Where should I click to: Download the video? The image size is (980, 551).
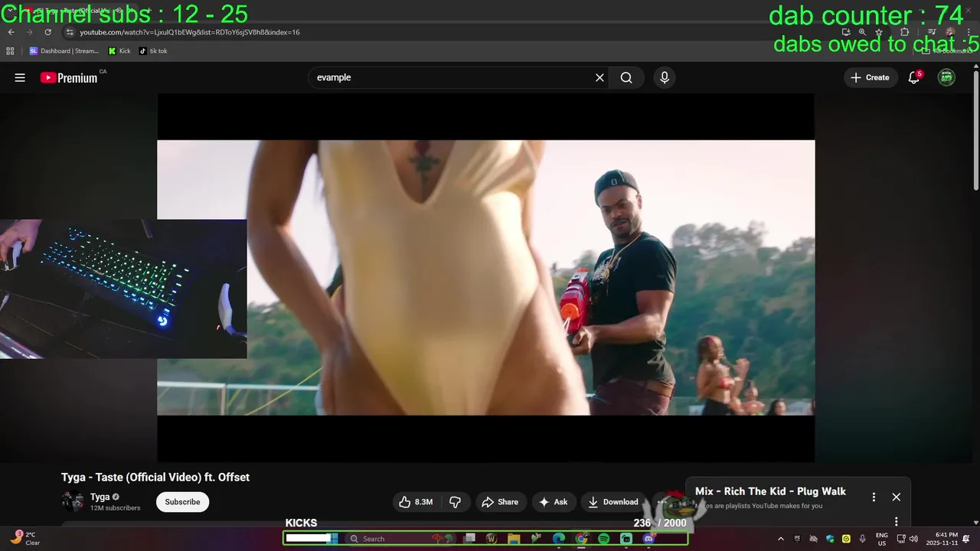[x=612, y=502]
